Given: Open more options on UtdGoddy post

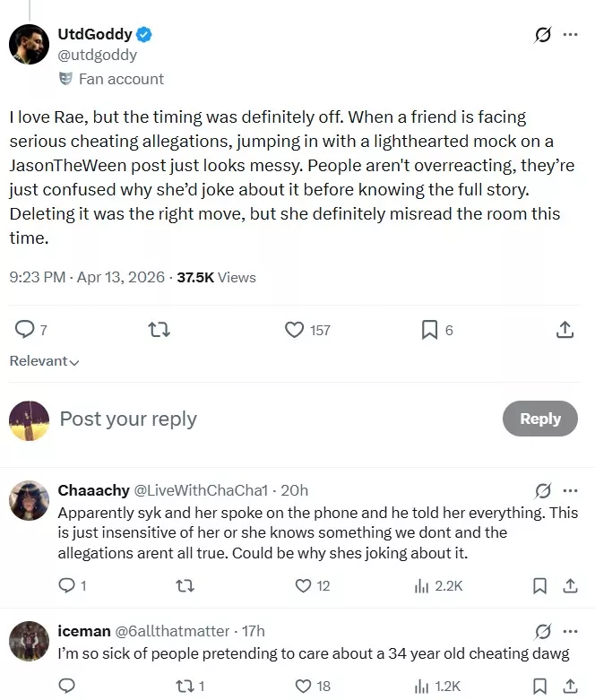Looking at the screenshot, I should [570, 35].
